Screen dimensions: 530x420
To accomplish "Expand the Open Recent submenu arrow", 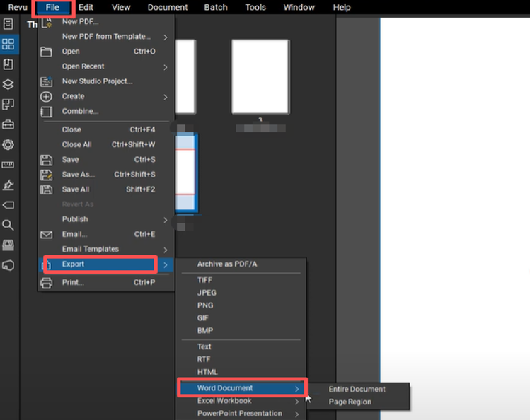I will 166,67.
